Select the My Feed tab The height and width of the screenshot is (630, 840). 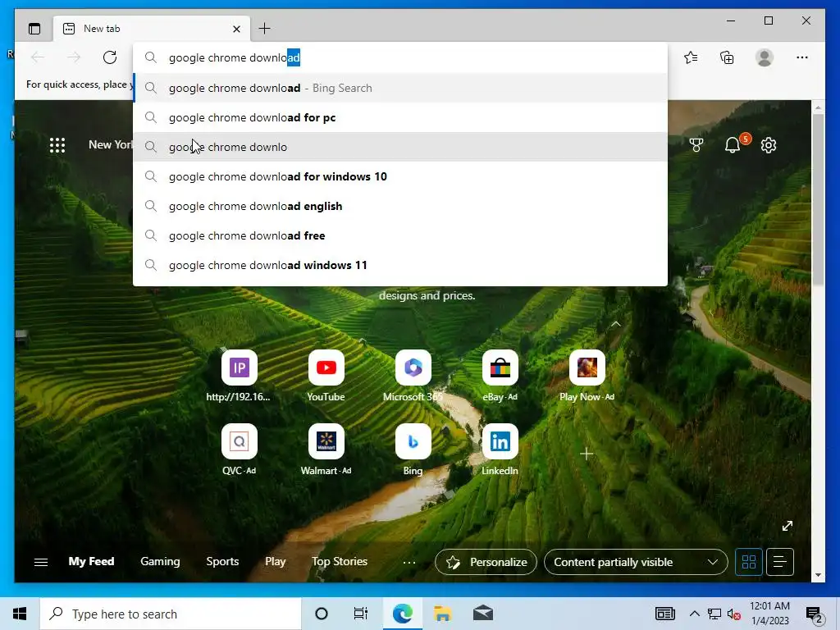91,561
